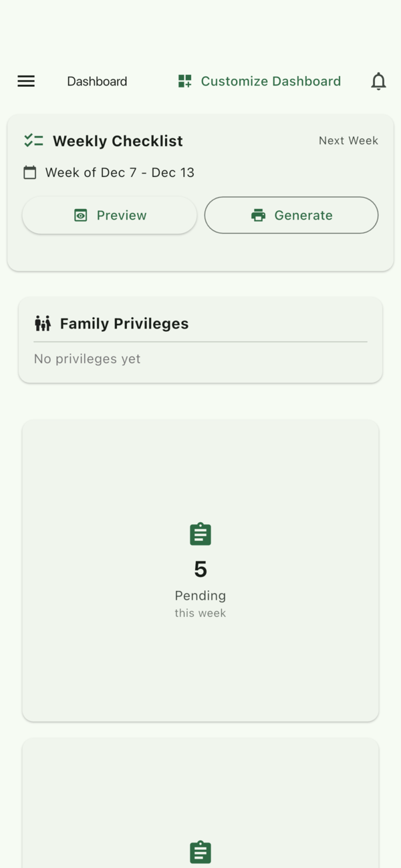Click the Family Privileges family icon

41,322
